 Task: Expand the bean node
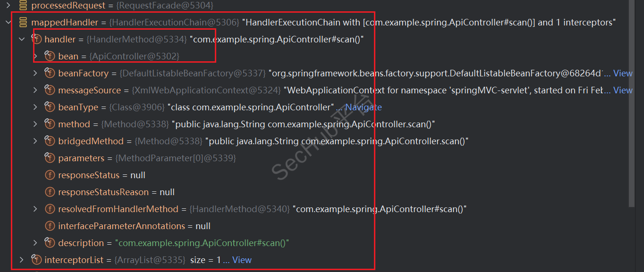point(35,57)
